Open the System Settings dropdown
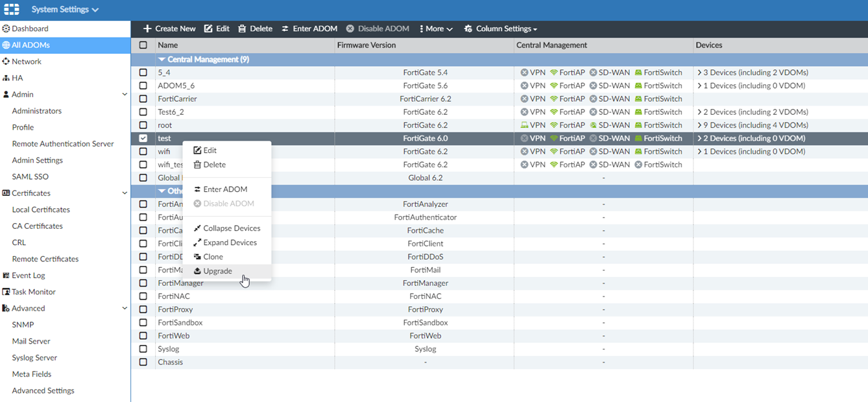Image resolution: width=868 pixels, height=402 pixels. click(65, 10)
